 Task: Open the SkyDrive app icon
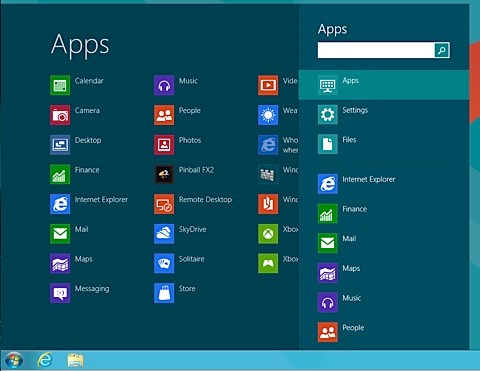pos(164,234)
